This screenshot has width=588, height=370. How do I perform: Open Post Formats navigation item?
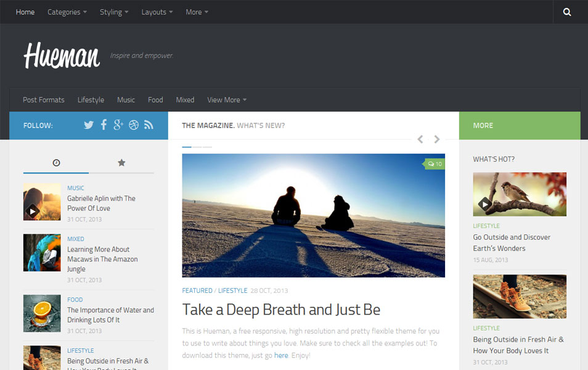tap(44, 100)
